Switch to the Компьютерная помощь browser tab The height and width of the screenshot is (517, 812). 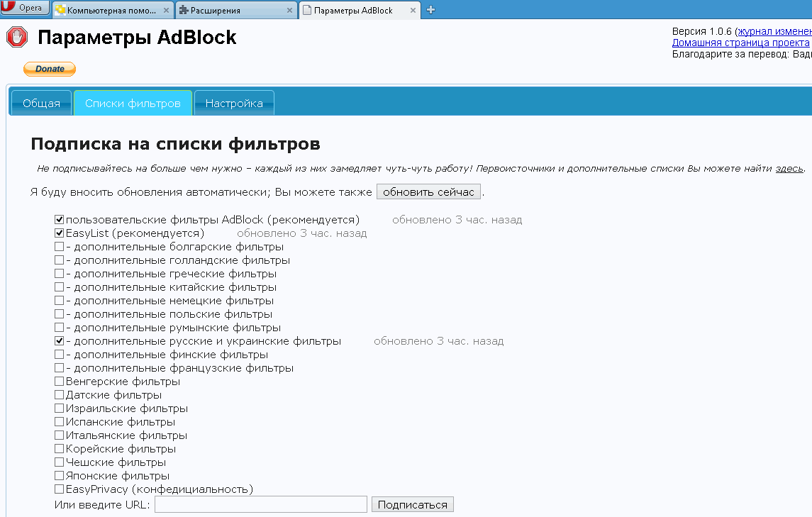[x=112, y=11]
